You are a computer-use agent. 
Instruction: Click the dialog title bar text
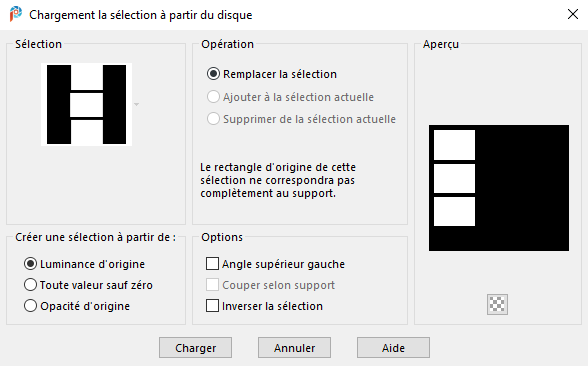[x=141, y=15]
